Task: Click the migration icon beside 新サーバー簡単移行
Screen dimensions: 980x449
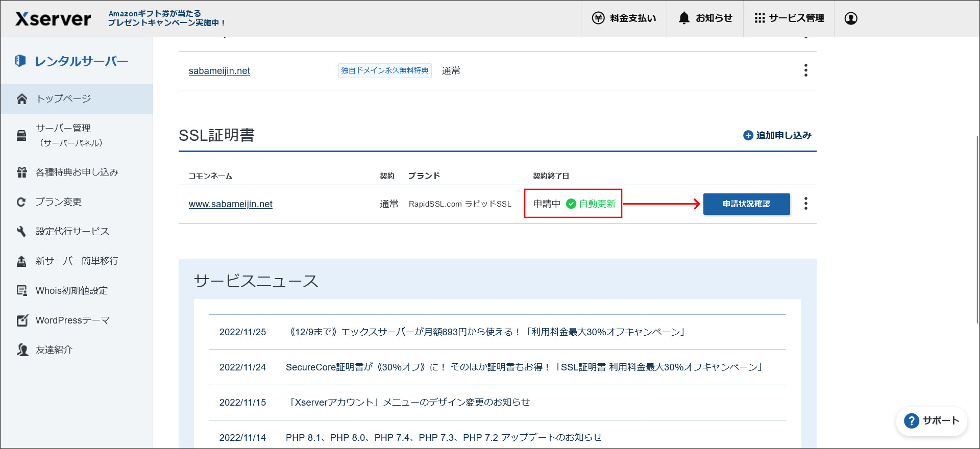Action: [x=21, y=261]
